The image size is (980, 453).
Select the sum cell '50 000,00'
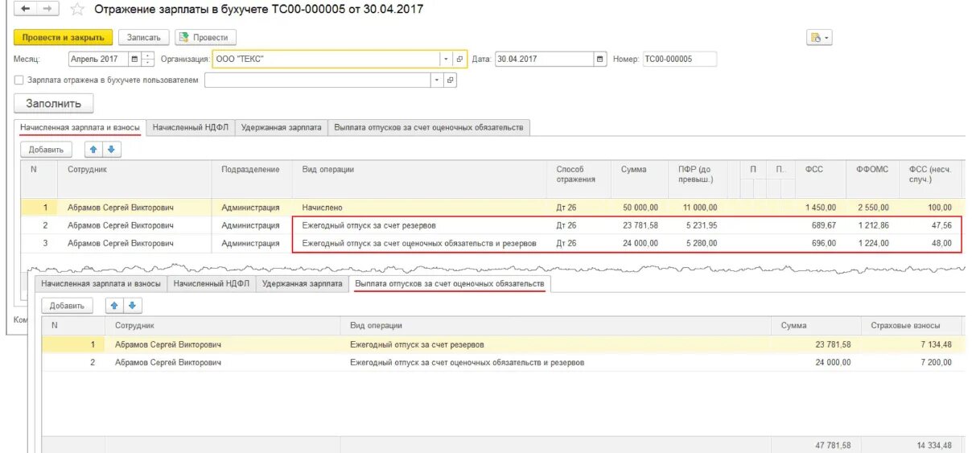(x=639, y=208)
